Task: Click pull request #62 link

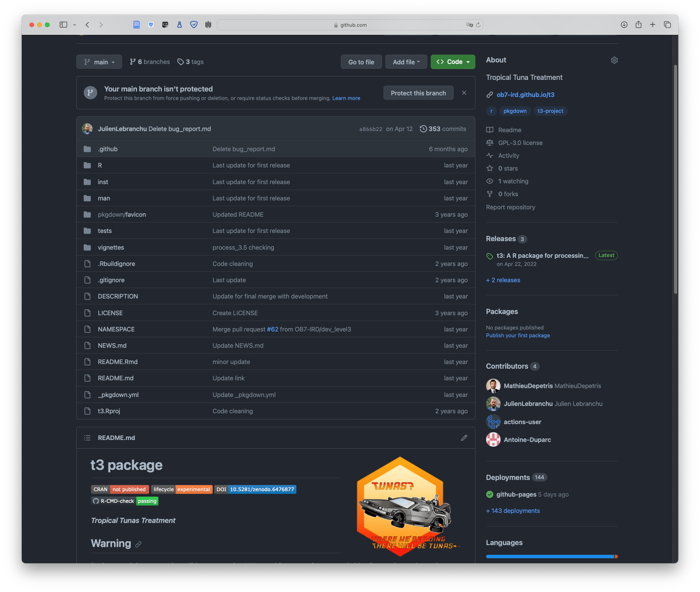Action: coord(273,329)
